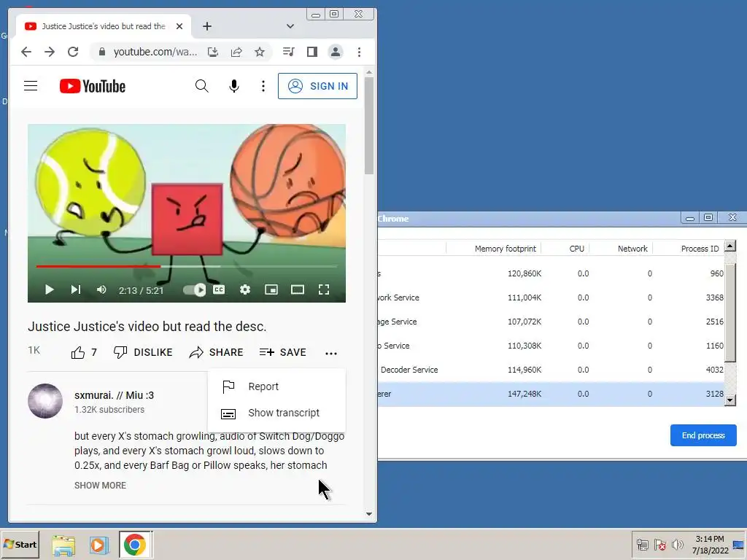Open Windows Media Player from taskbar
The height and width of the screenshot is (560, 747).
click(x=99, y=545)
